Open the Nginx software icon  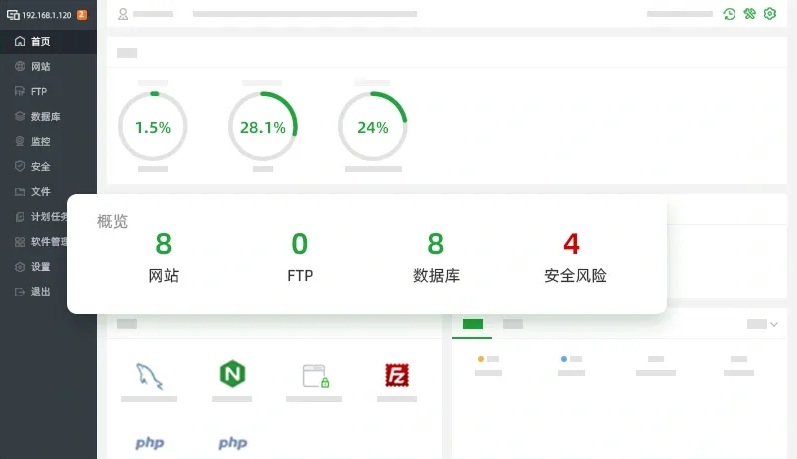(232, 375)
